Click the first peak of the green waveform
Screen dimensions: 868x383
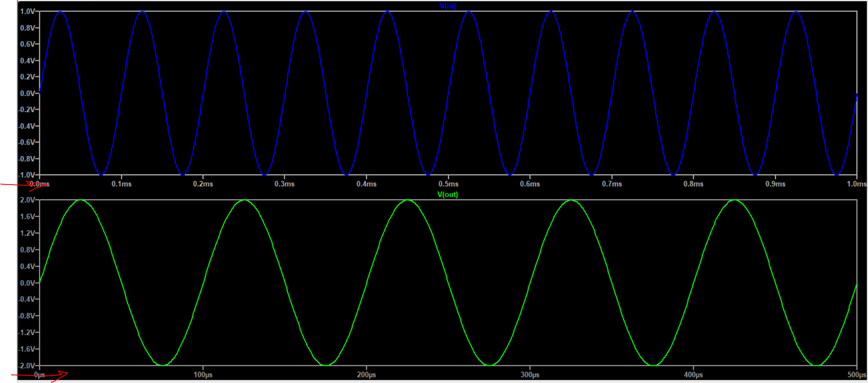coord(81,200)
